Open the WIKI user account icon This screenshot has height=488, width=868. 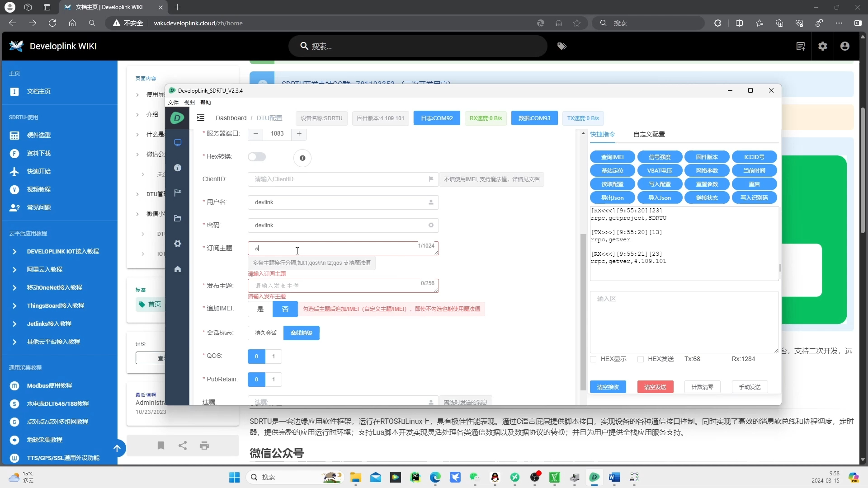[845, 46]
